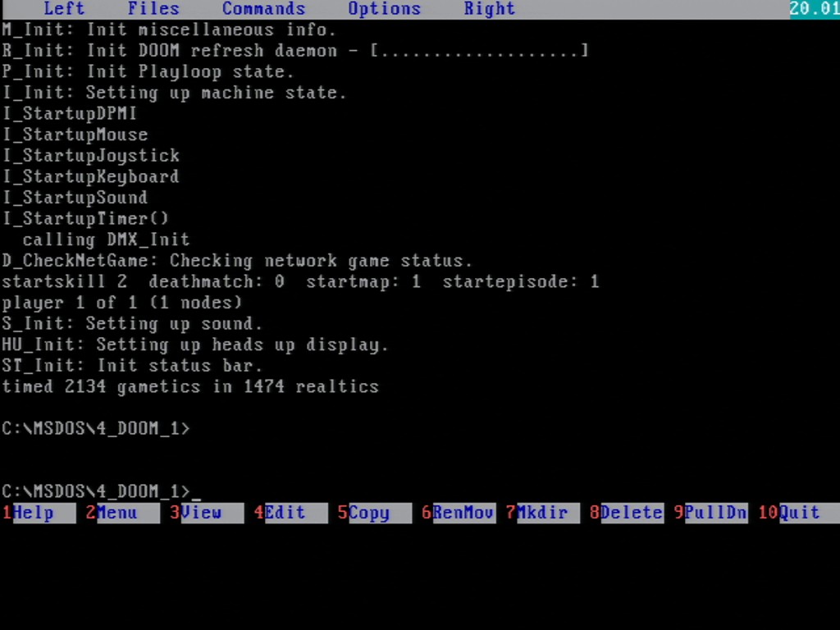Select the 'I_StartupJoystick' line
840x630 pixels.
(x=90, y=155)
